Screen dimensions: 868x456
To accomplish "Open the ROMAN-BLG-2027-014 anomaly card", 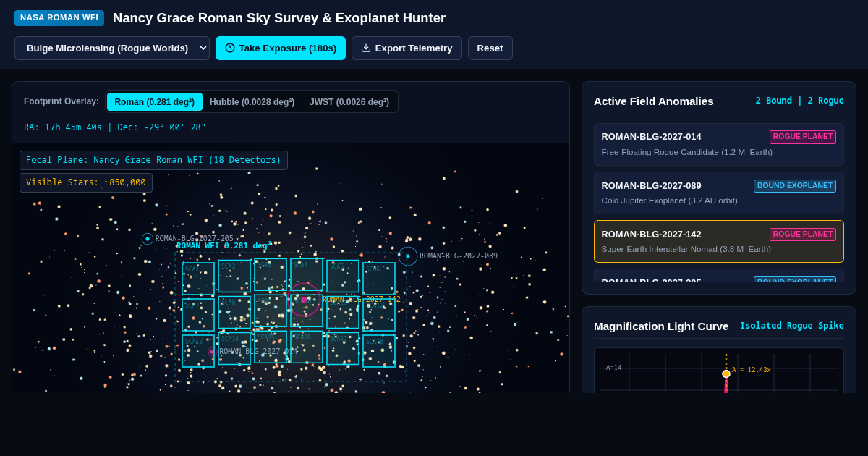I will pos(719,144).
